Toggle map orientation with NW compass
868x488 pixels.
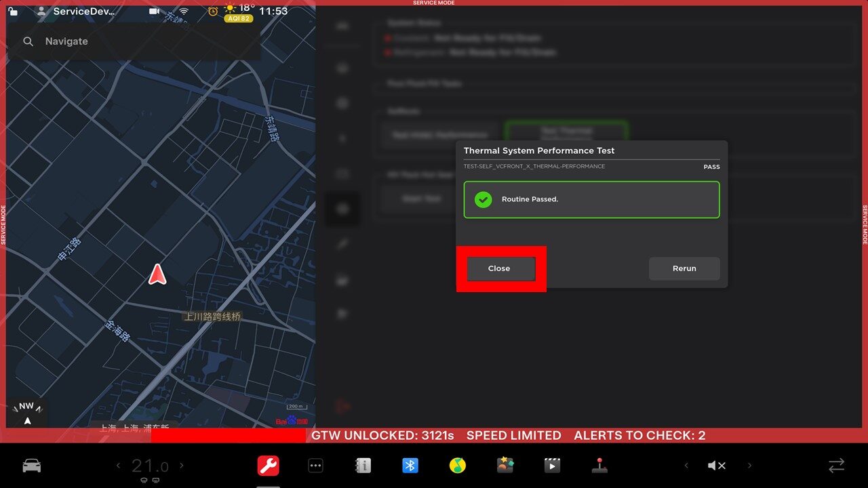(26, 411)
